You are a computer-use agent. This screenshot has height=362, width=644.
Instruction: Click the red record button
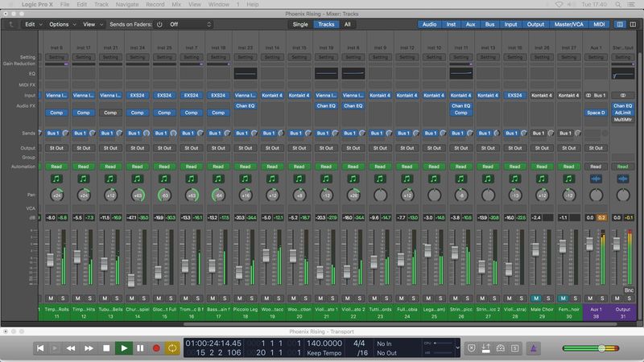coord(156,348)
